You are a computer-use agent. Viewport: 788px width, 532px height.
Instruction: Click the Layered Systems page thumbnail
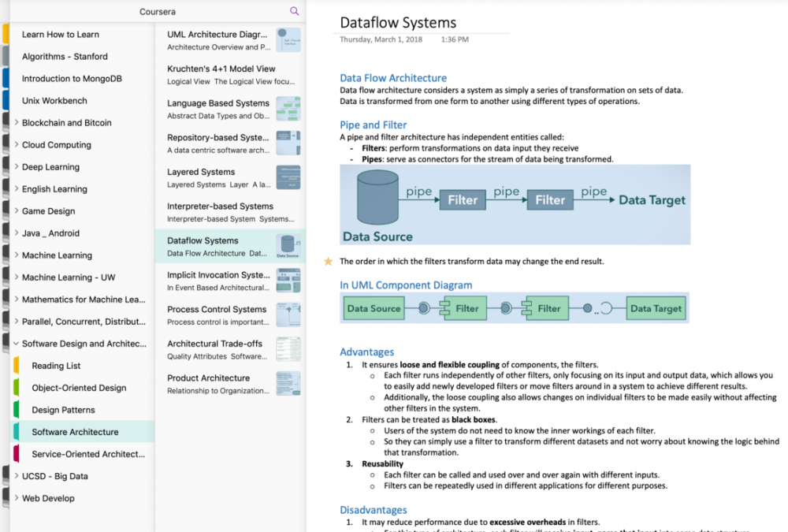pyautogui.click(x=288, y=177)
